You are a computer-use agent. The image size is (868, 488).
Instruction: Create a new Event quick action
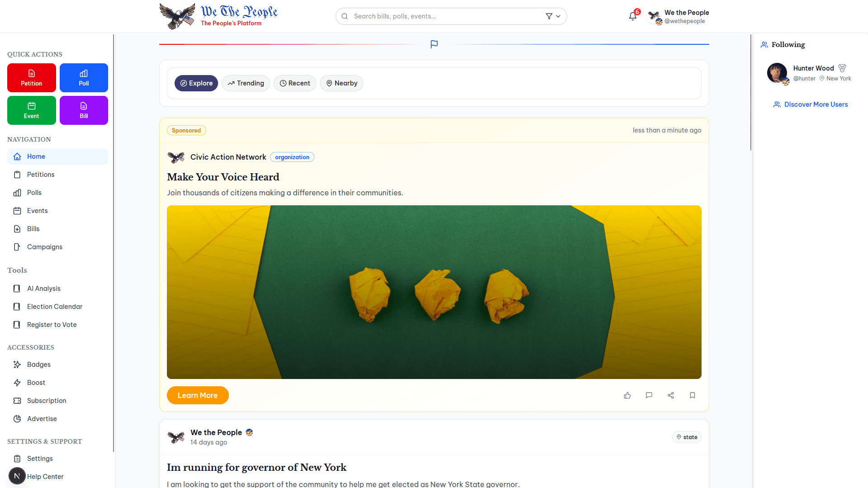pos(32,110)
